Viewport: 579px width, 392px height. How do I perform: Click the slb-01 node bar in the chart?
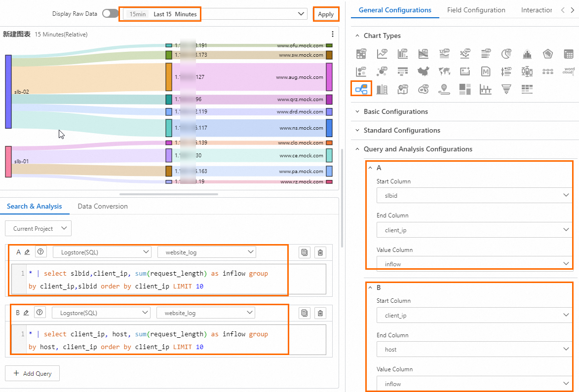[x=8, y=162]
